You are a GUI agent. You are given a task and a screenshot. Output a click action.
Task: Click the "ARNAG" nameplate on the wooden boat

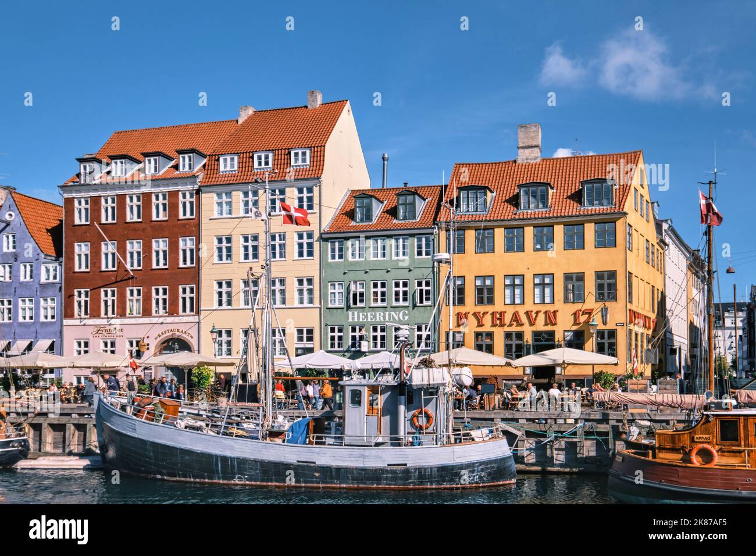click(702, 438)
